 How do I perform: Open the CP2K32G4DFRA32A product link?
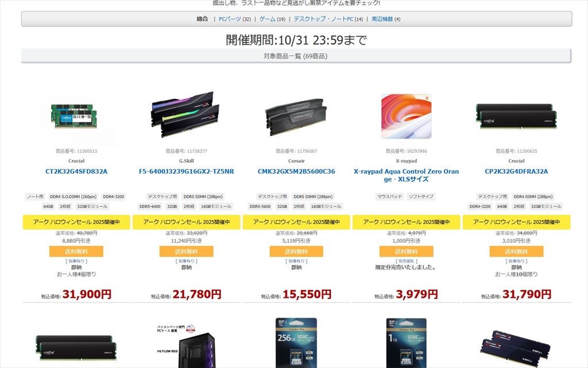tap(516, 171)
